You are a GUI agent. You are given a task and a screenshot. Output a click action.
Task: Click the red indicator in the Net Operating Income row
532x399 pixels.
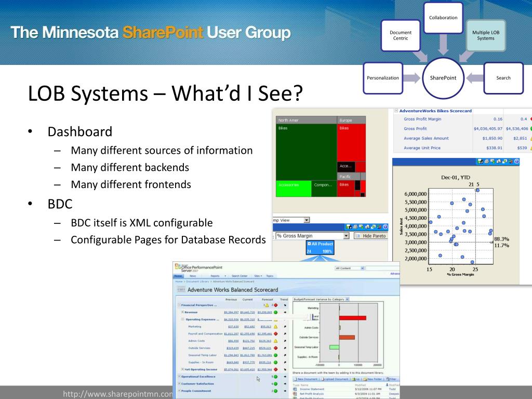tap(275, 369)
